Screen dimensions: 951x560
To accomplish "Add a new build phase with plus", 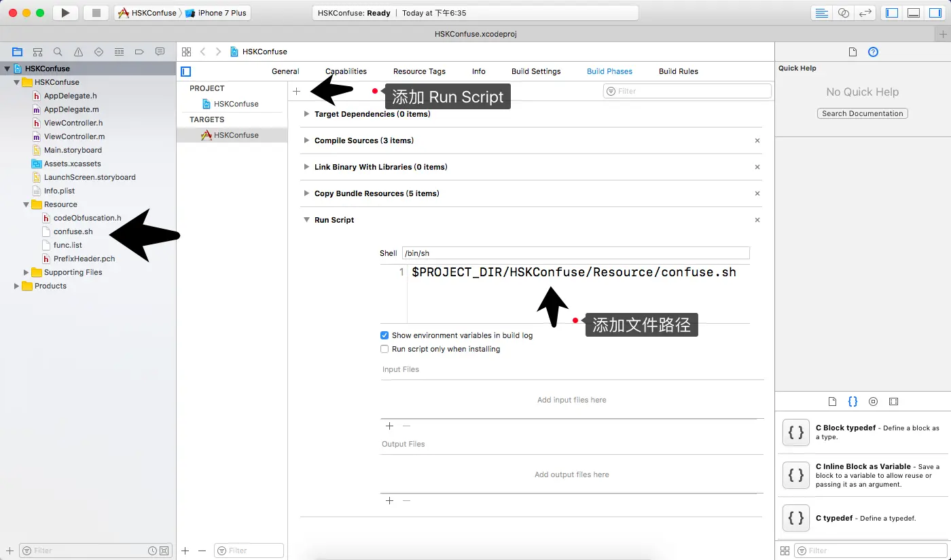I will pos(296,91).
